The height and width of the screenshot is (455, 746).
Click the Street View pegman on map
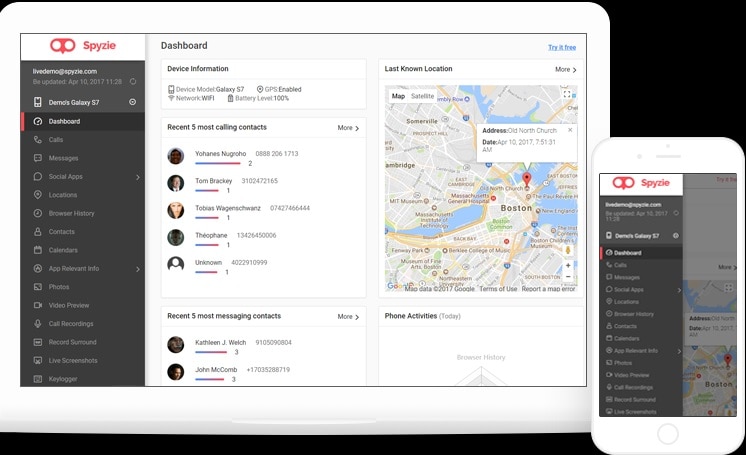tap(568, 250)
